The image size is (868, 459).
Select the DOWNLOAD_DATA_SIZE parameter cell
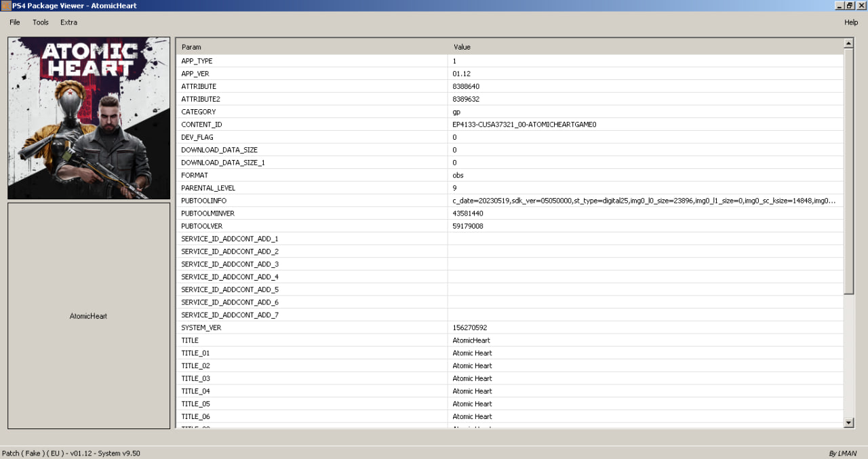point(312,150)
